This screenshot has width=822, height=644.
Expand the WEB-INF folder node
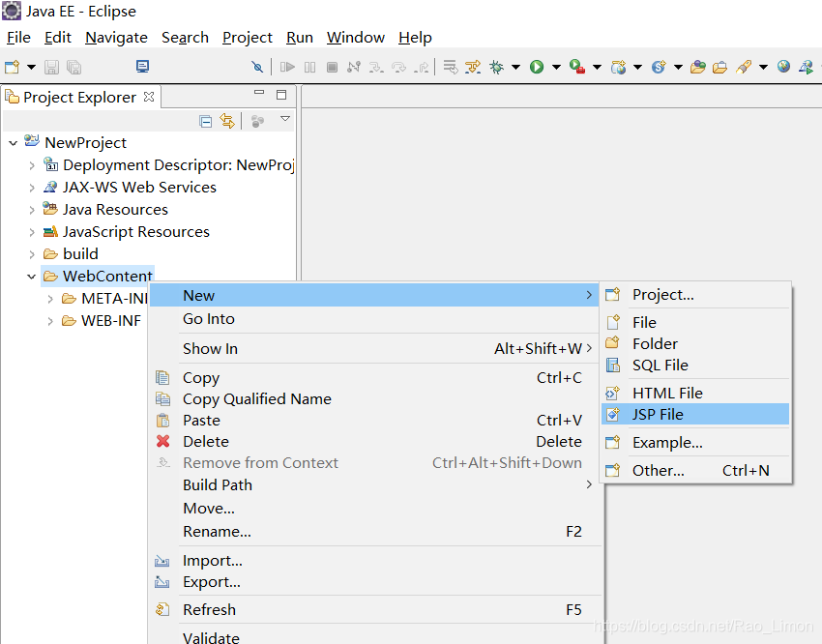[50, 321]
